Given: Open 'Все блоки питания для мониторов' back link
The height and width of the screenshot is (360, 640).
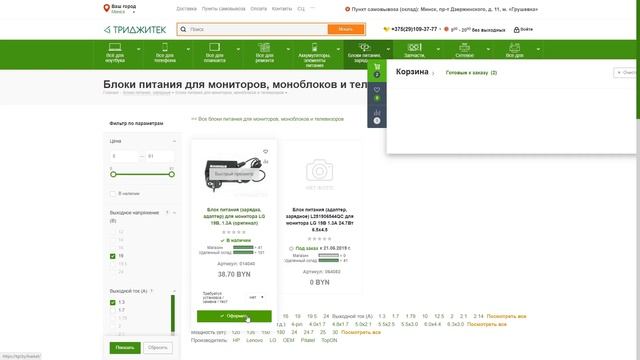Looking at the screenshot, I should [268, 119].
